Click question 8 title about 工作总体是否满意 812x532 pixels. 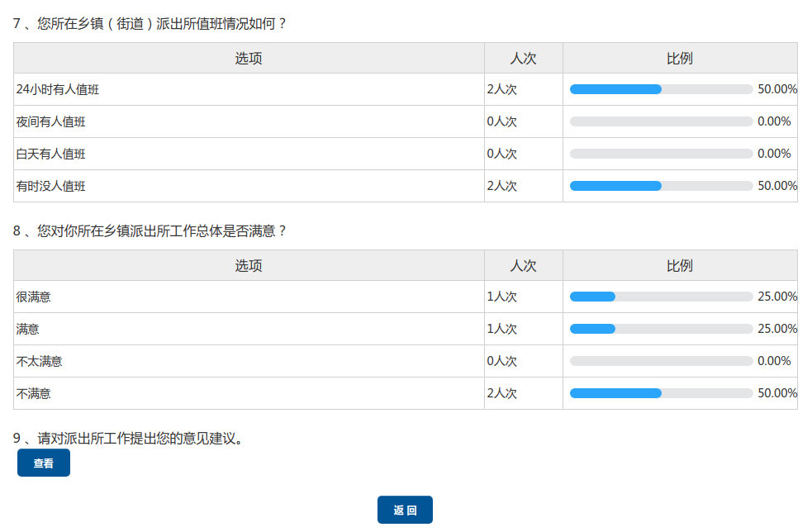[x=150, y=231]
